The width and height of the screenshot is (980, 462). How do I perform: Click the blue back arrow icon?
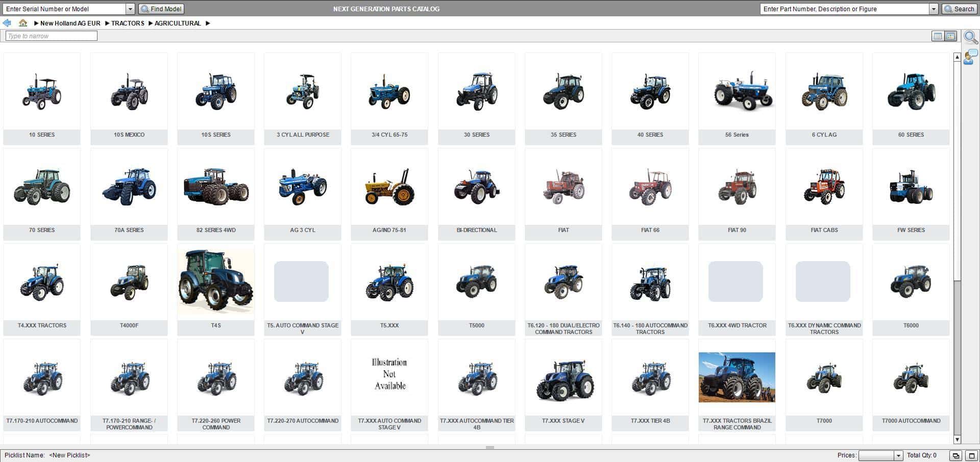(7, 23)
